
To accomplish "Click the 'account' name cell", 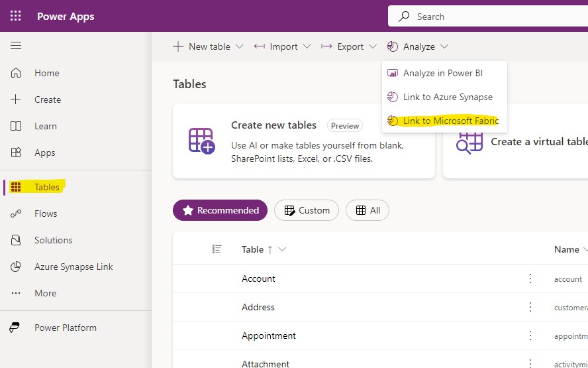I will (x=568, y=279).
